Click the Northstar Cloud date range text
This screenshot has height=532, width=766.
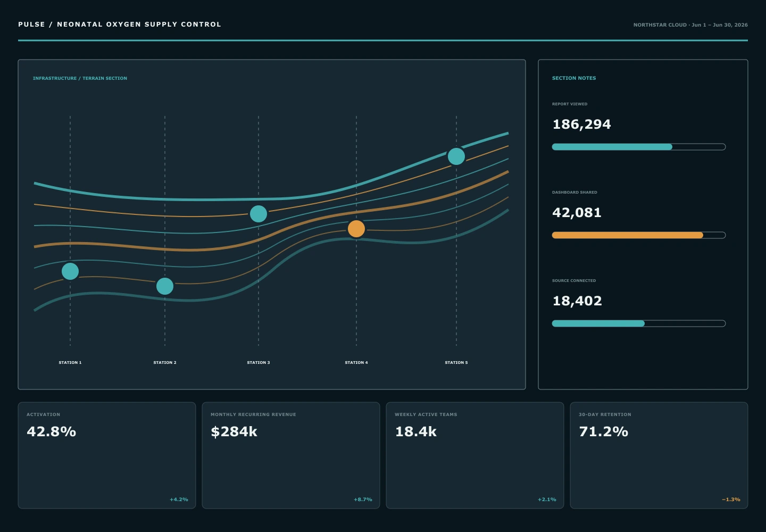click(690, 25)
